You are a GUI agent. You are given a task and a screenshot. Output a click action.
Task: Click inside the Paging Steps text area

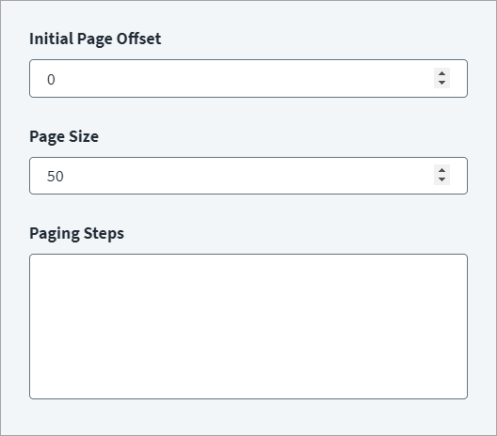point(248,326)
